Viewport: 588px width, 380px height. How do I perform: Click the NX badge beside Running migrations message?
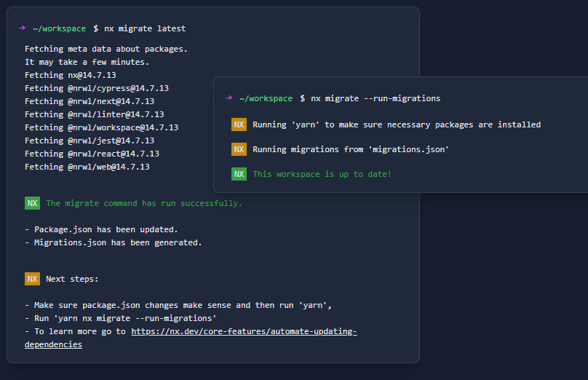pyautogui.click(x=239, y=149)
